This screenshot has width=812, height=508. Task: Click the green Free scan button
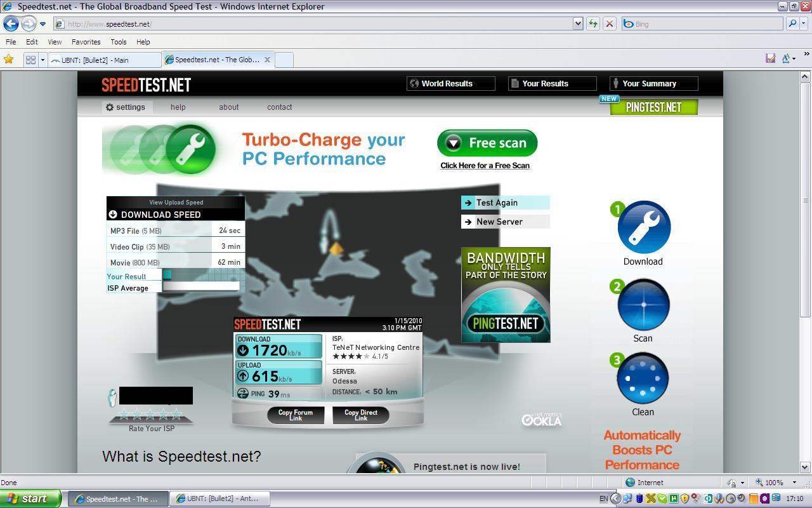click(x=487, y=143)
